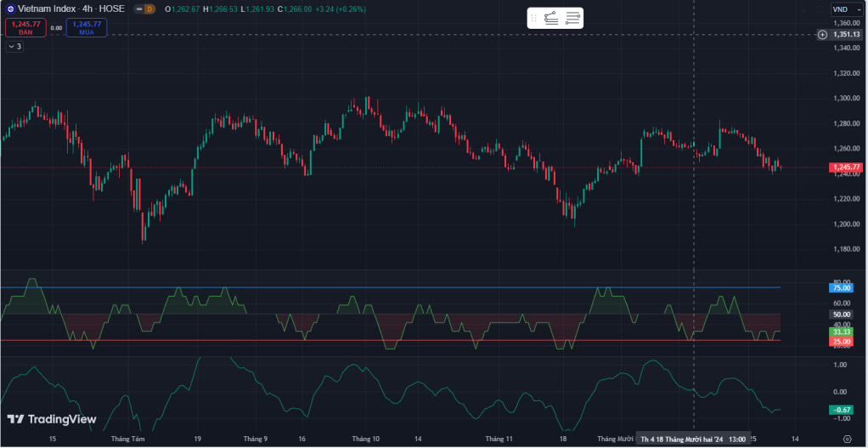The image size is (868, 448).
Task: Grab the floating toolbar drag handle
Action: (533, 18)
